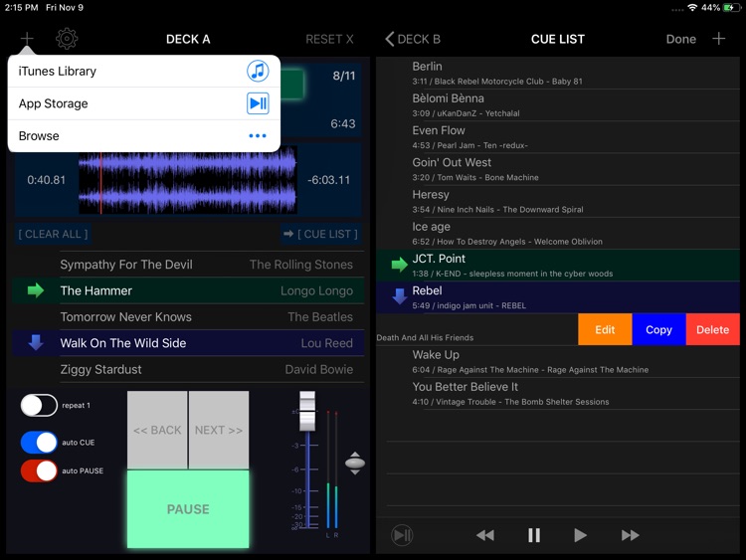Open settings gear in Deck A
Screen dimensions: 746x560
tap(67, 39)
